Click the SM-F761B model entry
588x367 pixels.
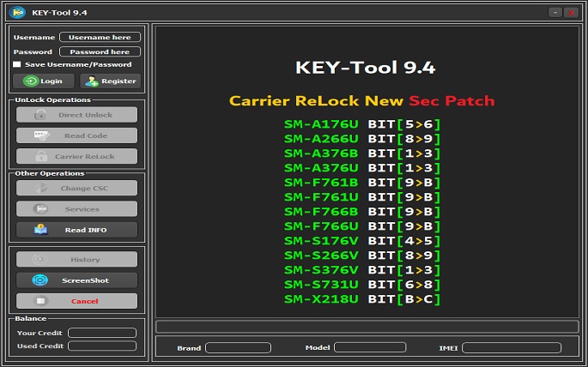click(x=321, y=183)
